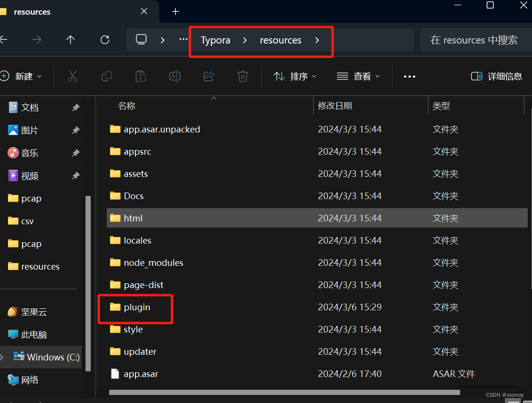Rename the selected item via rename icon
The width and height of the screenshot is (532, 403).
(x=174, y=76)
